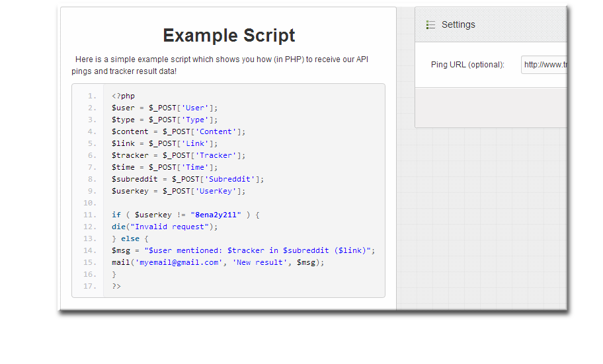This screenshot has height=364, width=603.
Task: Click the $msg string assignment line
Action: coord(243,250)
